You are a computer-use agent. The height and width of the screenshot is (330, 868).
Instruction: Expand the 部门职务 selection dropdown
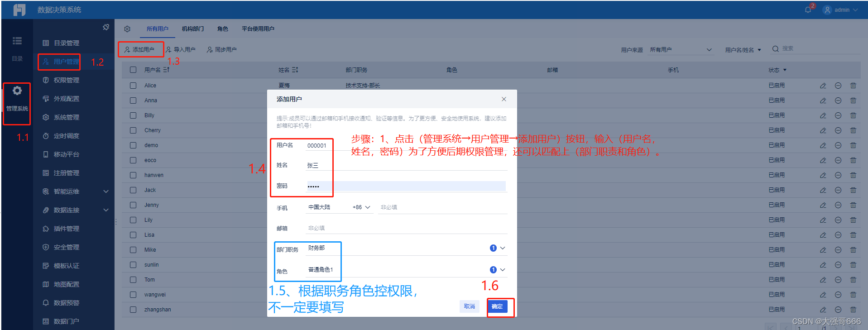click(503, 248)
